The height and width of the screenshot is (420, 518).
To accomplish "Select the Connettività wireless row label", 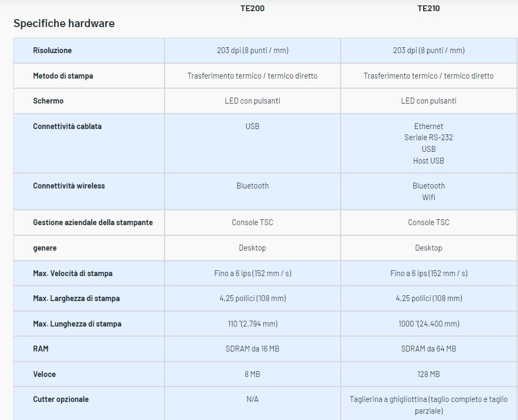I will coord(69,186).
